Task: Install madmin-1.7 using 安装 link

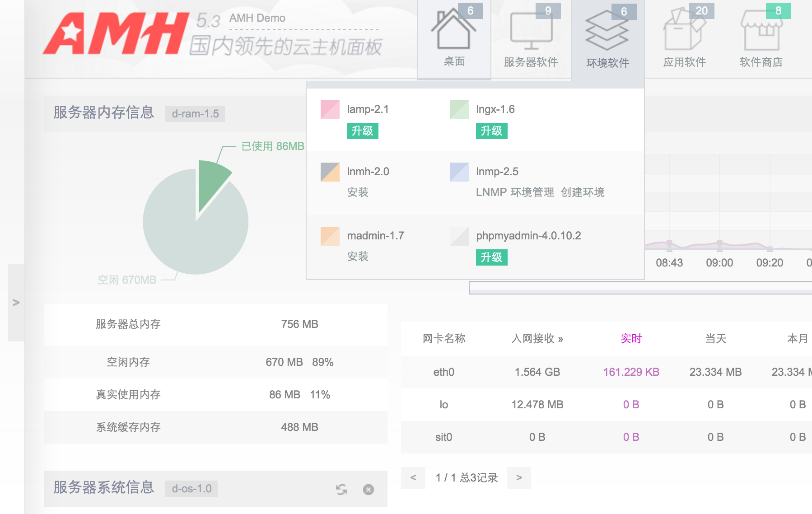Action: [358, 257]
